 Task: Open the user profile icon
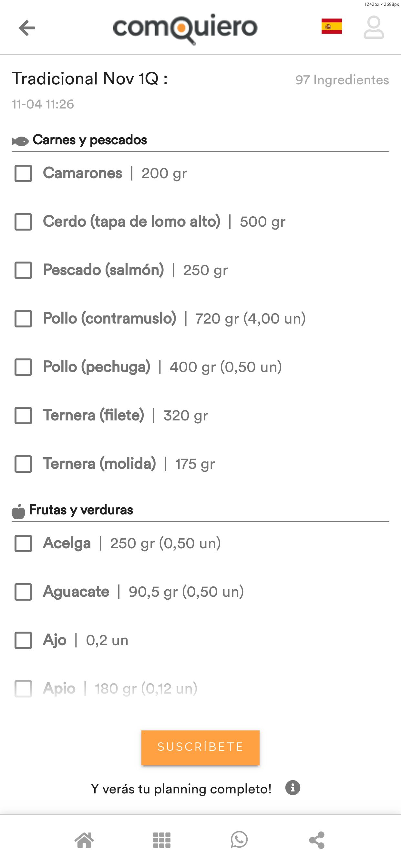pos(373,27)
